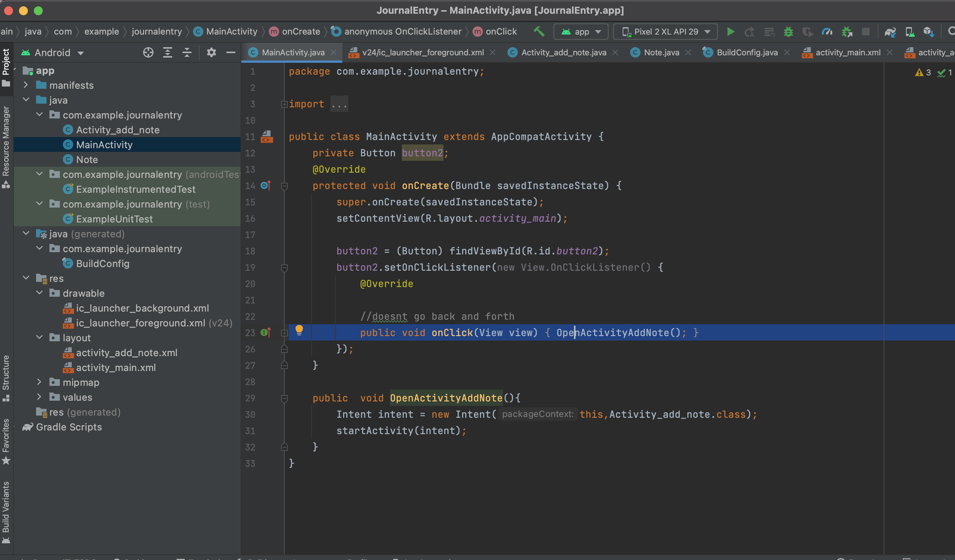Toggle the Project tool window
This screenshot has height=560, width=955.
point(6,66)
